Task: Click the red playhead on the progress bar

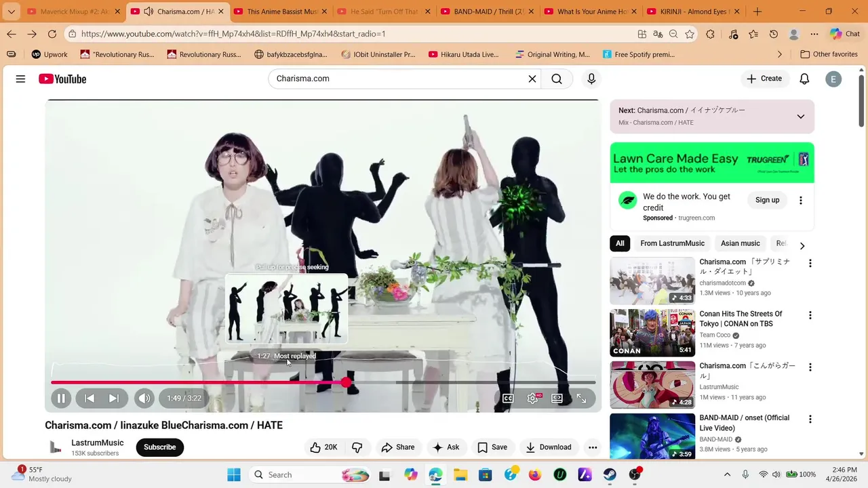Action: 347,383
